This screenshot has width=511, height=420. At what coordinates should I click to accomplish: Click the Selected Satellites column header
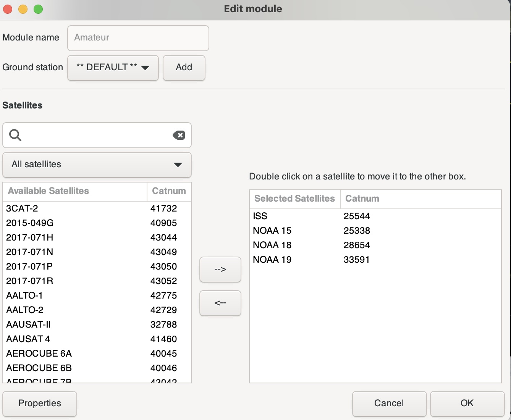pyautogui.click(x=294, y=199)
